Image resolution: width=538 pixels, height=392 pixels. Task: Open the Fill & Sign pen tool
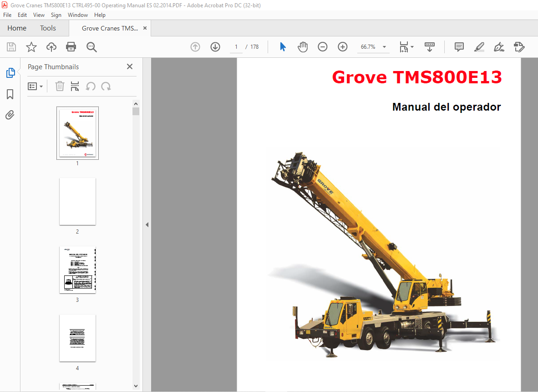point(499,47)
